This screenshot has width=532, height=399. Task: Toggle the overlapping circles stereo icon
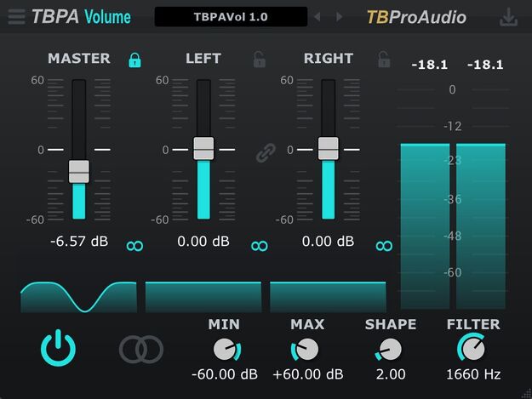point(141,349)
